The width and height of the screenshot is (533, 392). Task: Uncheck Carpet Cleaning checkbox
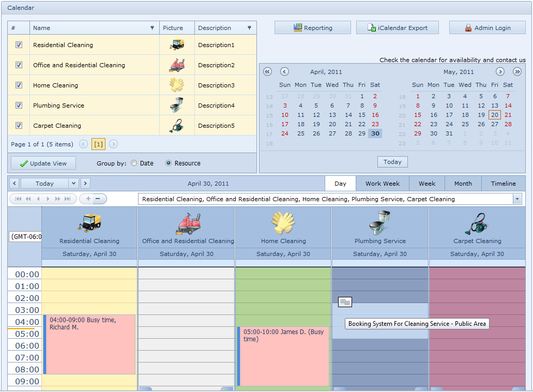pyautogui.click(x=19, y=126)
